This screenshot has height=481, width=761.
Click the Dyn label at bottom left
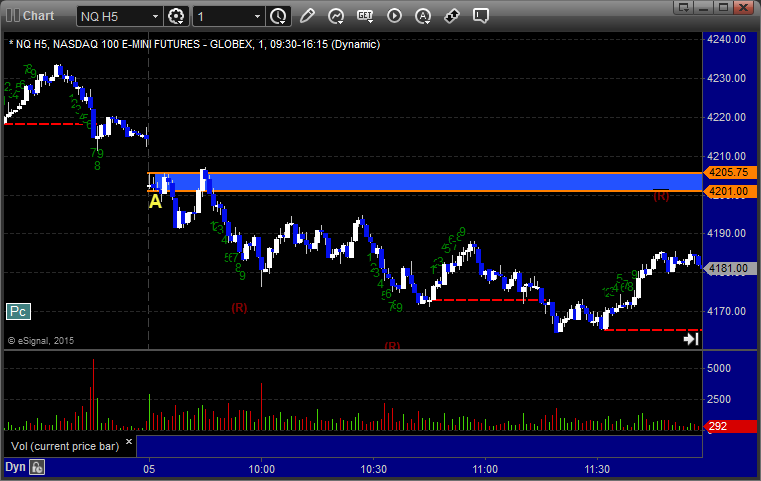tap(15, 467)
